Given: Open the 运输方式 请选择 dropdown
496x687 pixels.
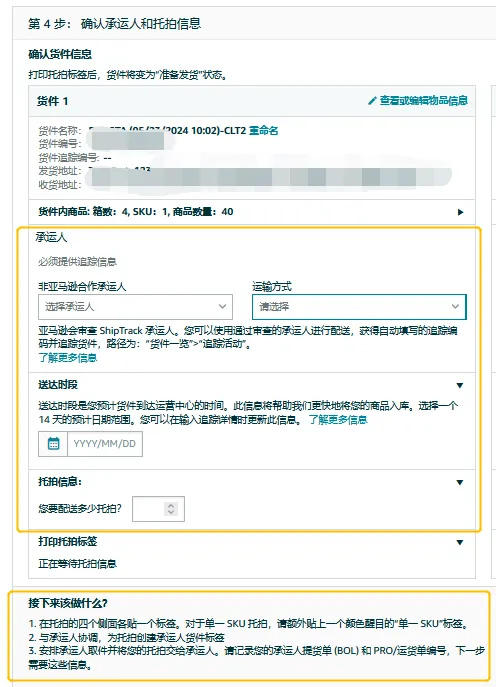Looking at the screenshot, I should [359, 307].
